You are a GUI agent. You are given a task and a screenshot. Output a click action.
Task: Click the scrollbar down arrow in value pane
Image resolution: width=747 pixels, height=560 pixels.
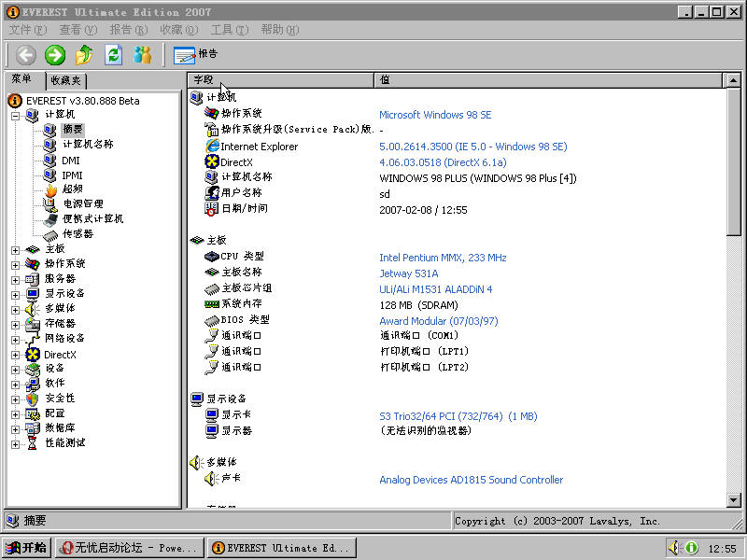(733, 499)
